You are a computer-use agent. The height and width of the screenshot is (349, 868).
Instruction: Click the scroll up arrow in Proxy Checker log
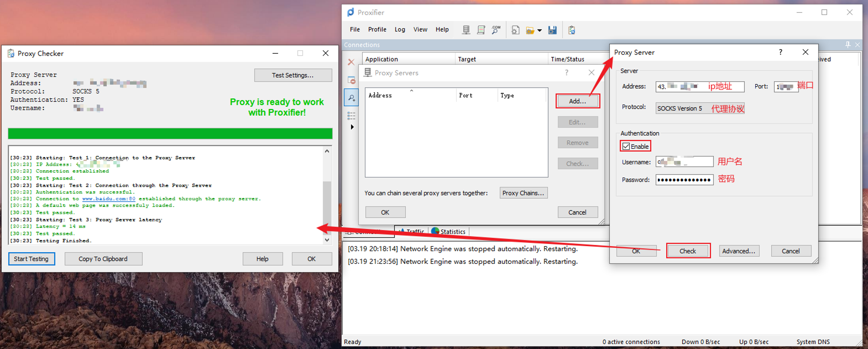point(327,151)
